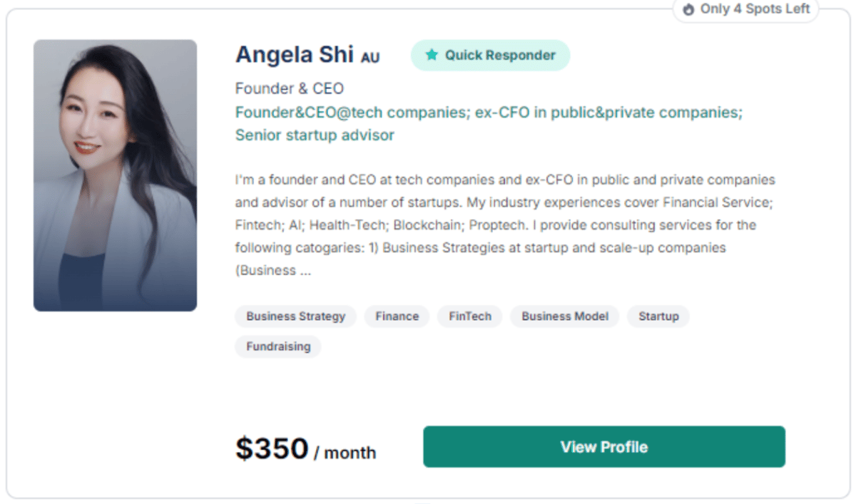856x504 pixels.
Task: Select the Fundraising tag
Action: (x=278, y=346)
